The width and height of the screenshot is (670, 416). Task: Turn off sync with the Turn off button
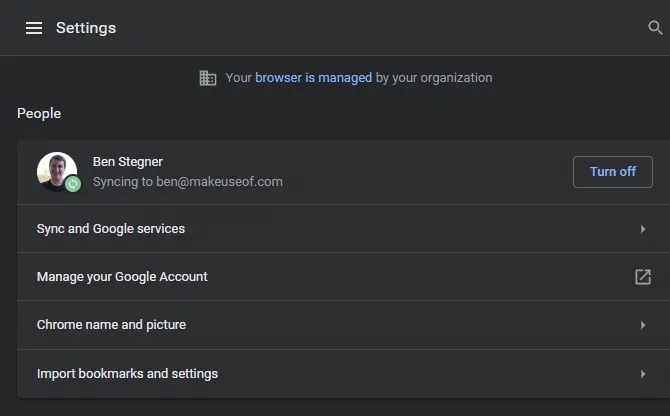[x=612, y=172]
